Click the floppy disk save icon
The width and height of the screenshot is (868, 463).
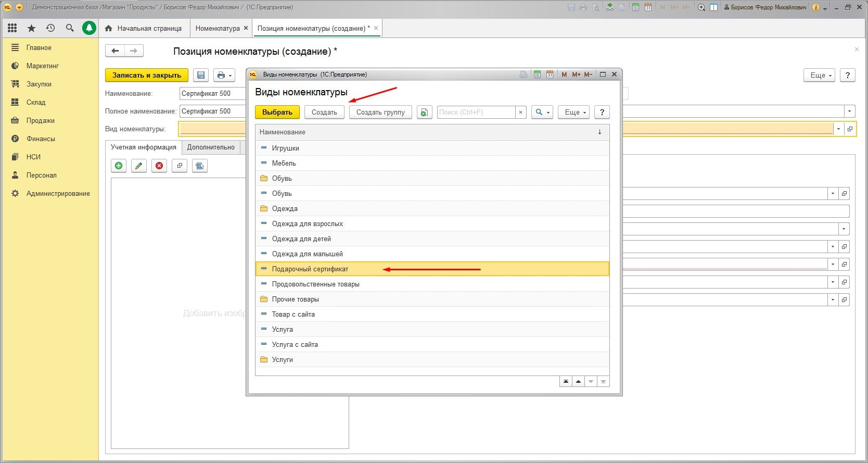coord(201,75)
